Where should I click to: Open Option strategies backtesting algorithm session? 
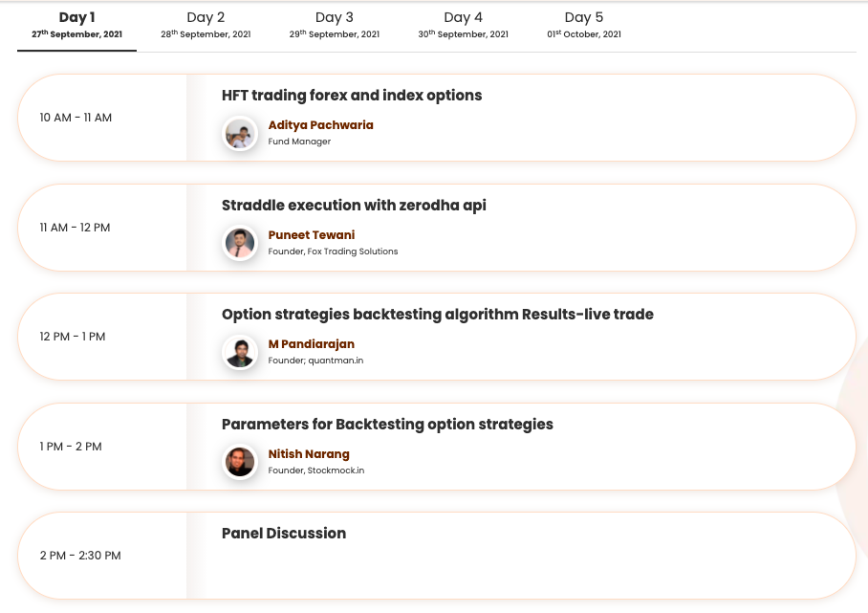[437, 315]
